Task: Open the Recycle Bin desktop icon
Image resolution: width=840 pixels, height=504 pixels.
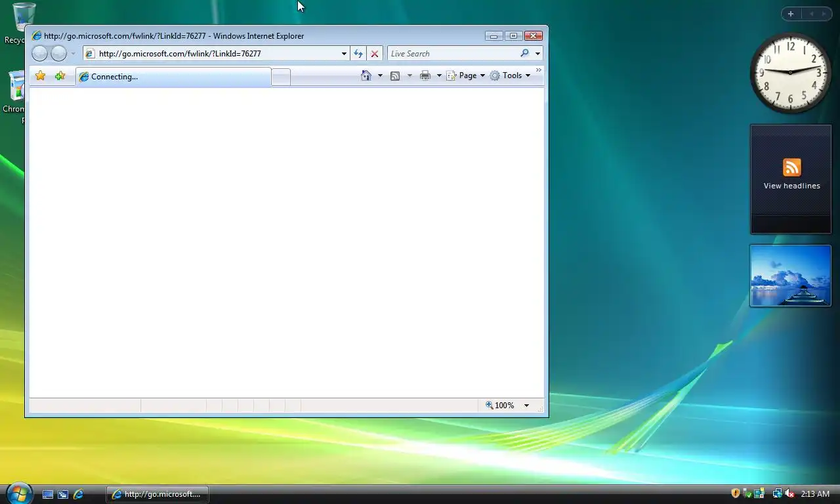Action: [24, 23]
